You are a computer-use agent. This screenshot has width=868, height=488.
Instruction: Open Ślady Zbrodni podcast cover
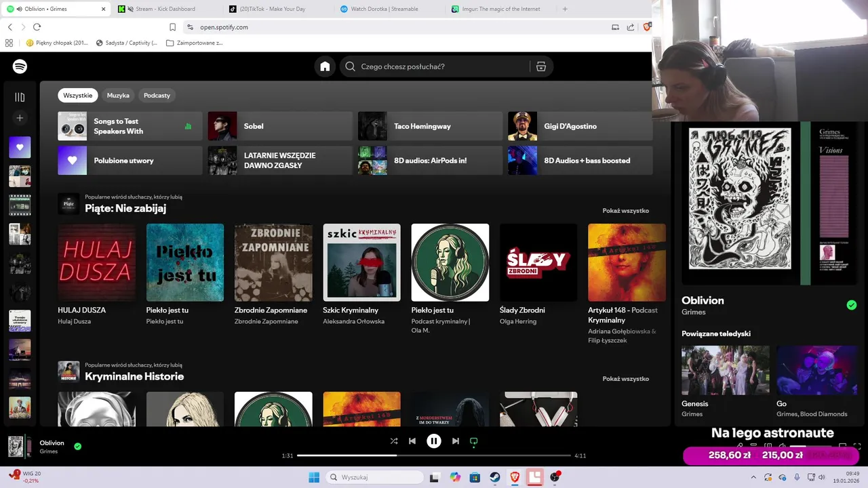(x=538, y=262)
